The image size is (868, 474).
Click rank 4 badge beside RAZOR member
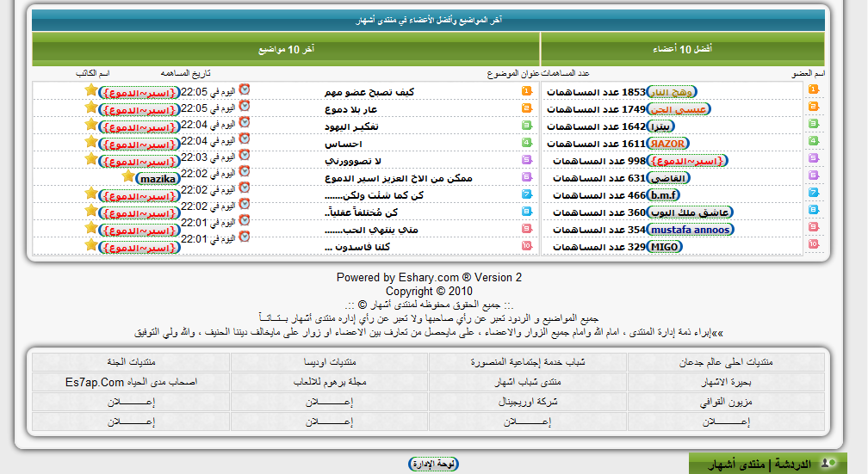[813, 140]
